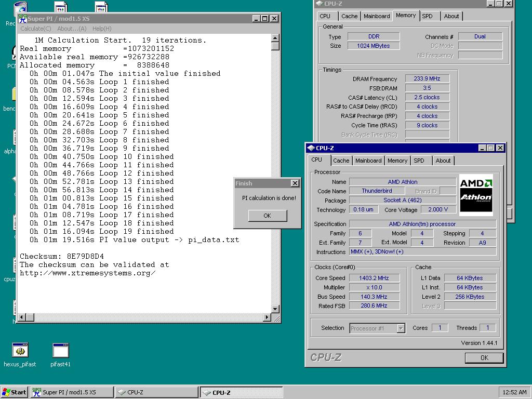Click Technology 0.18 um field
This screenshot has width=532, height=399.
pos(363,209)
